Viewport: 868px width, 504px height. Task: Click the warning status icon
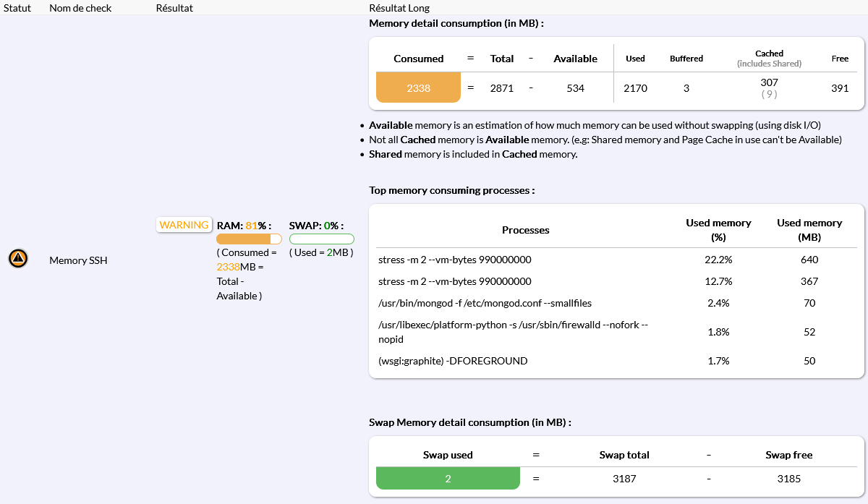(x=18, y=258)
